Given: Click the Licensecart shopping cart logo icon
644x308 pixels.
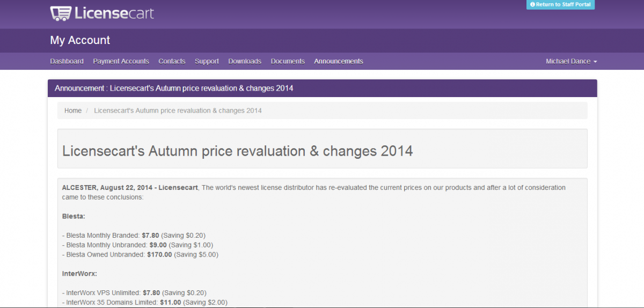Looking at the screenshot, I should [x=61, y=13].
